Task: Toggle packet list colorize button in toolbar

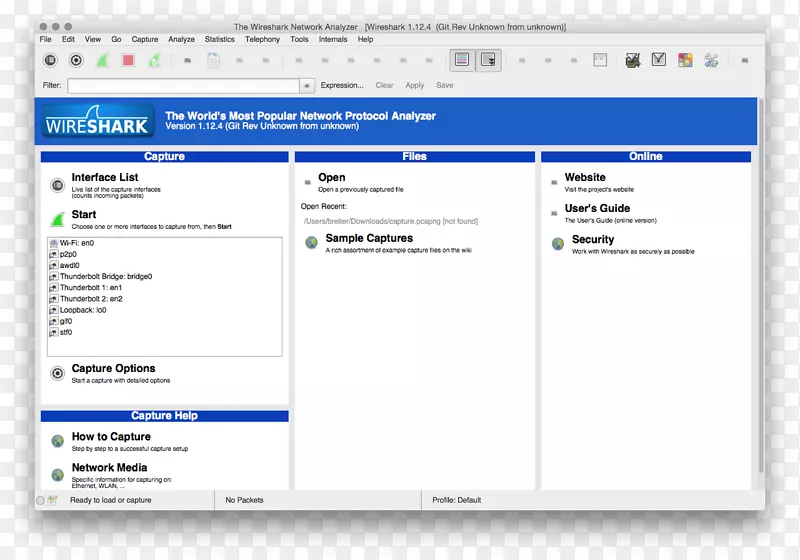Action: point(461,60)
